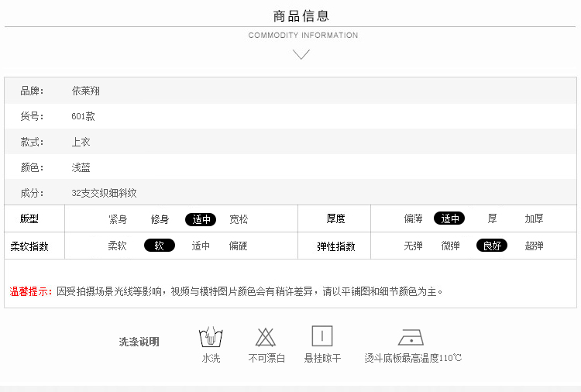The height and width of the screenshot is (392, 581).
Task: Click the 成分: label
Action: [32, 193]
